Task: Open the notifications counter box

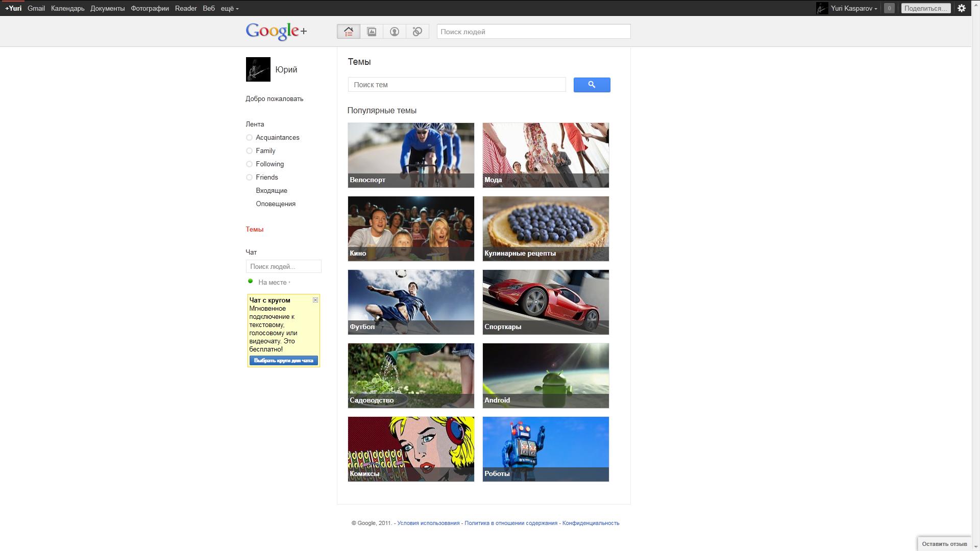Action: coord(889,8)
